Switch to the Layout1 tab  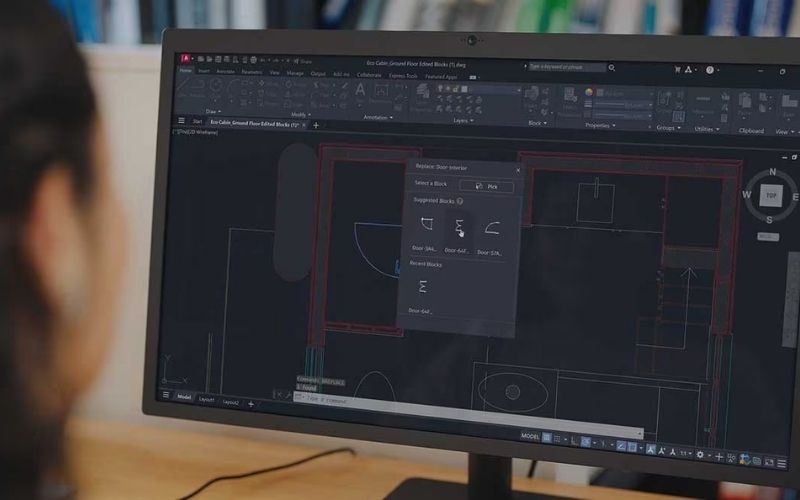207,399
